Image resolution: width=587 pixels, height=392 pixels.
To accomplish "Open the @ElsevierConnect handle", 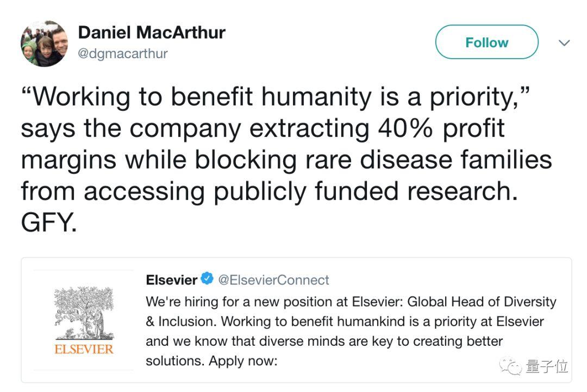I will click(273, 280).
